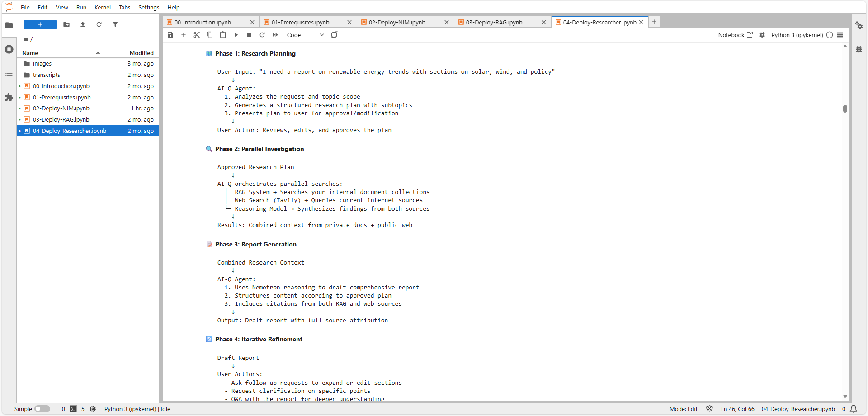
Task: Open Running Terminals and Kernels panel
Action: 9,49
